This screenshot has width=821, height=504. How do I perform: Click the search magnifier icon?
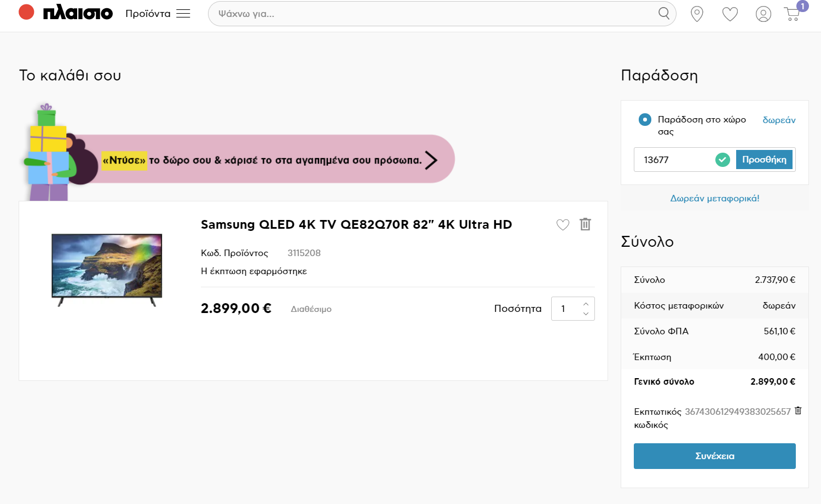pos(663,14)
